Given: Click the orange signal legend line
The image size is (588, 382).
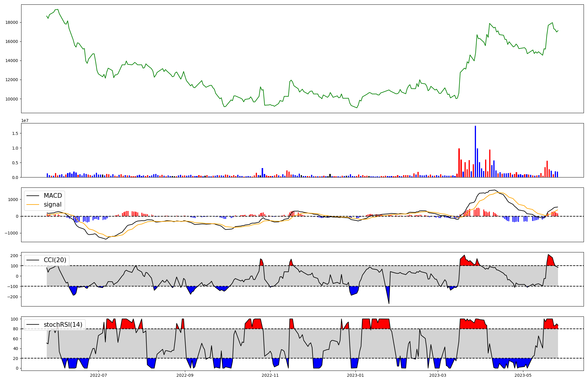Looking at the screenshot, I should coord(33,205).
